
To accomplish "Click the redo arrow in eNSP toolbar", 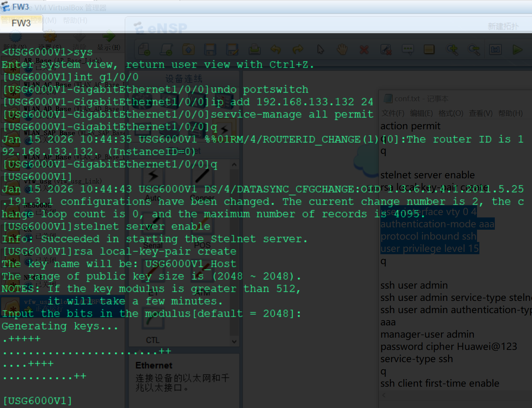I will (x=298, y=50).
